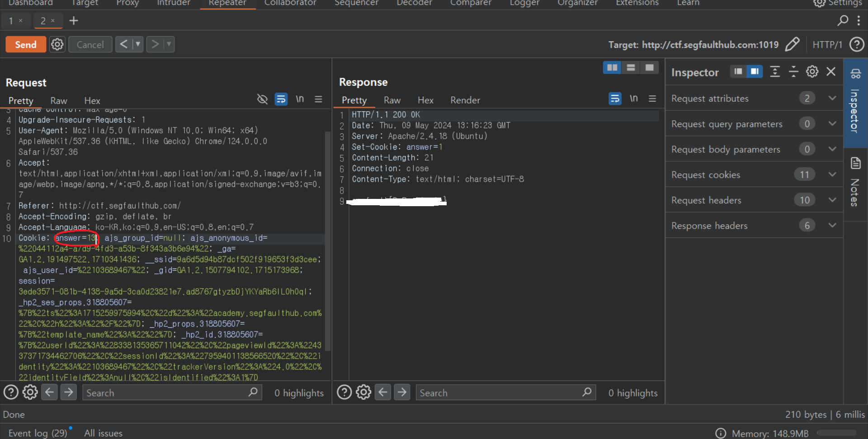Open request pane options menu
The width and height of the screenshot is (868, 439).
[318, 99]
